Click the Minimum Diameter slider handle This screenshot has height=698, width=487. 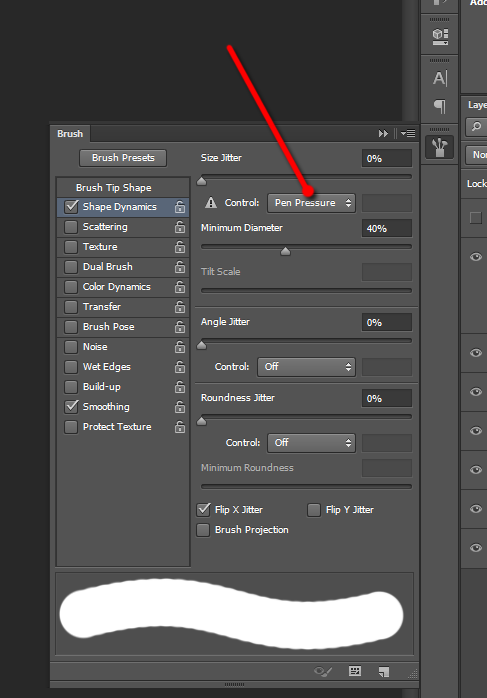tap(285, 252)
